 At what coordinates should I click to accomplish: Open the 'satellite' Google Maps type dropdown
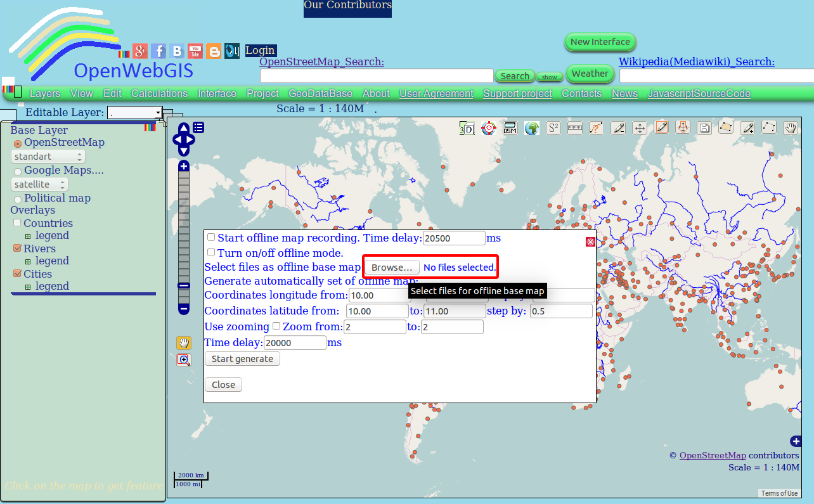39,184
